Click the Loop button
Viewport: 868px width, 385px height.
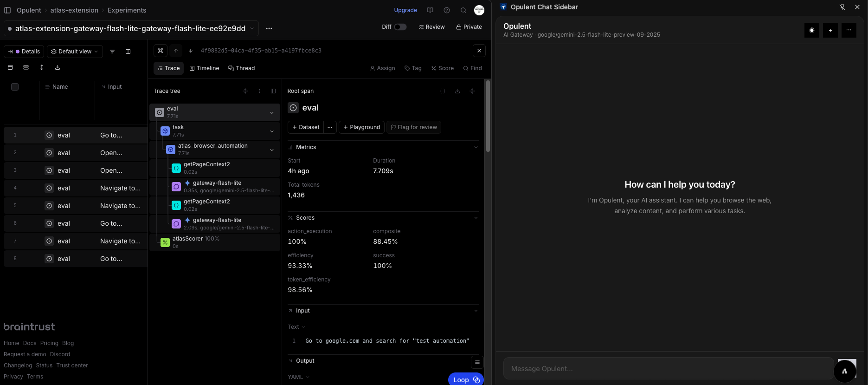click(466, 379)
